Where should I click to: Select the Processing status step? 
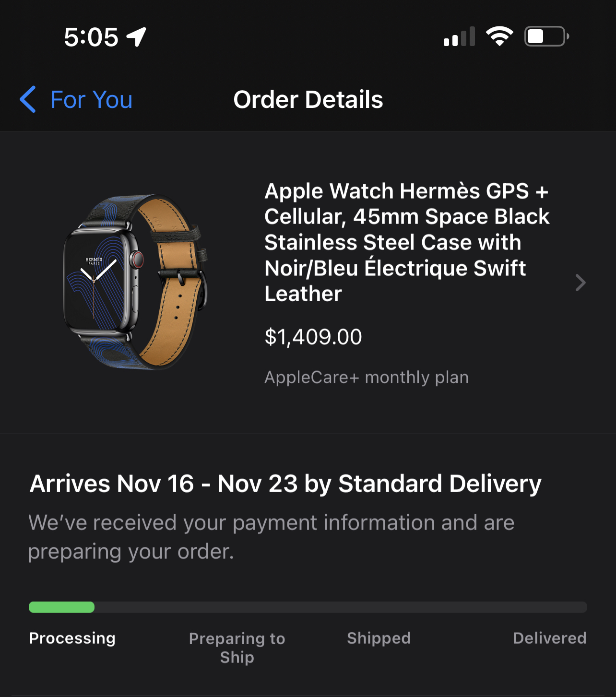coord(72,638)
